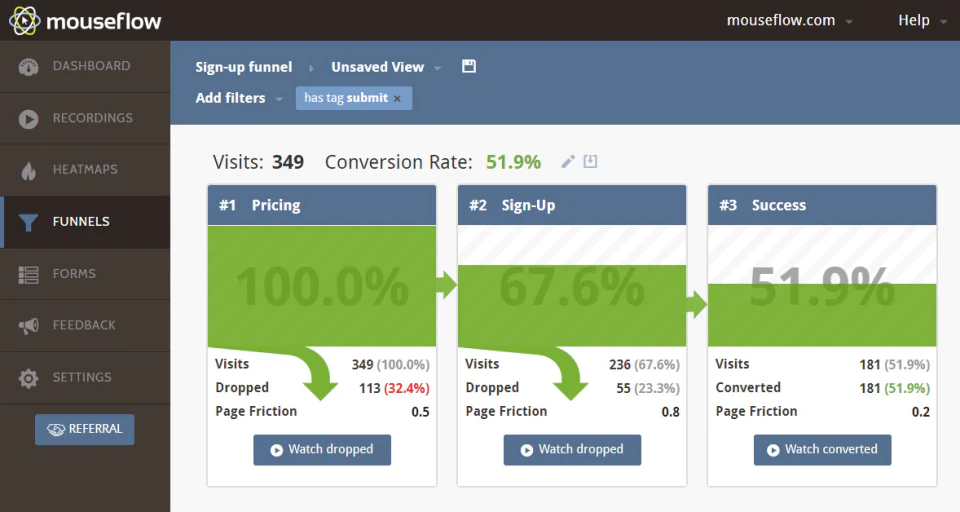960x512 pixels.
Task: Open the Help menu
Action: point(923,21)
